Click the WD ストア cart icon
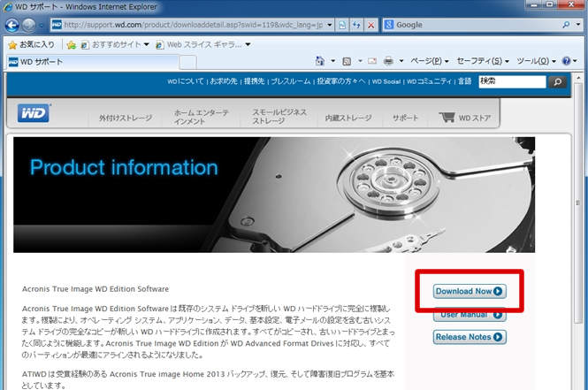Image resolution: width=588 pixels, height=390 pixels. coord(447,118)
